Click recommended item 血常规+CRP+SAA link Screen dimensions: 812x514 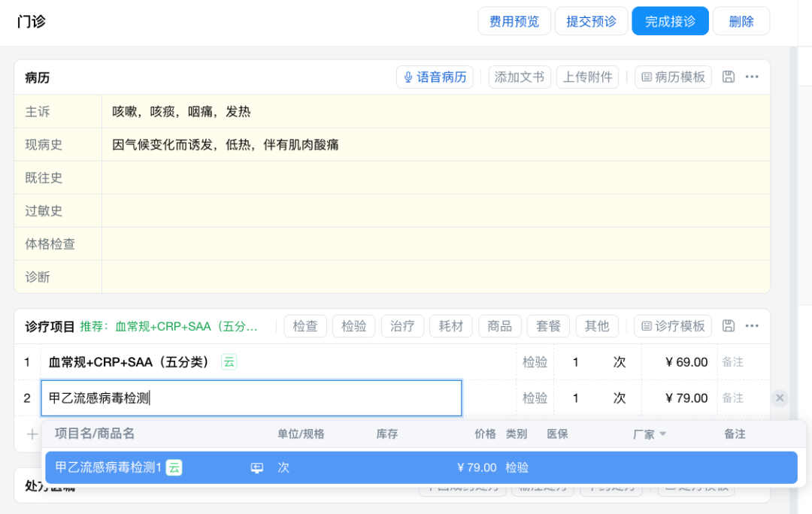[x=186, y=326]
